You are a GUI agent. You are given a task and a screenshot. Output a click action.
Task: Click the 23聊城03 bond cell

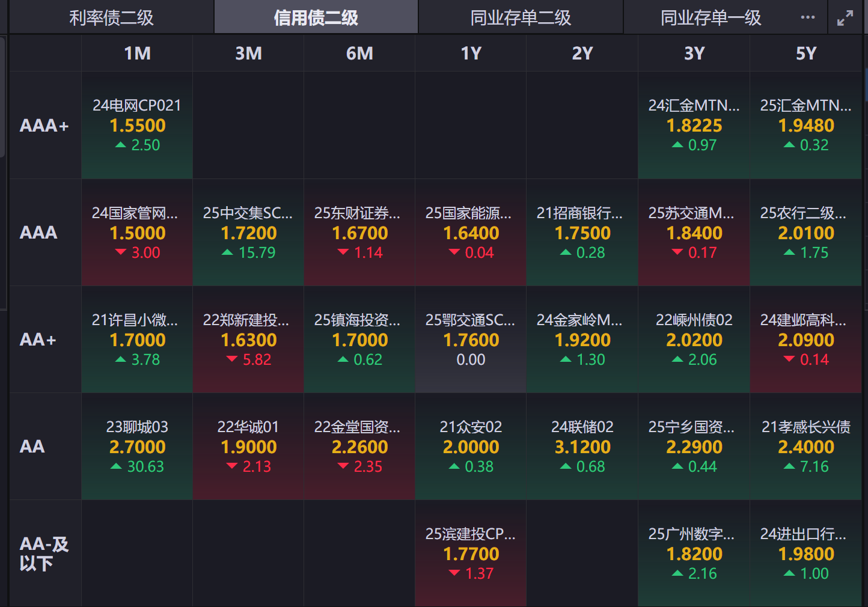(x=137, y=447)
